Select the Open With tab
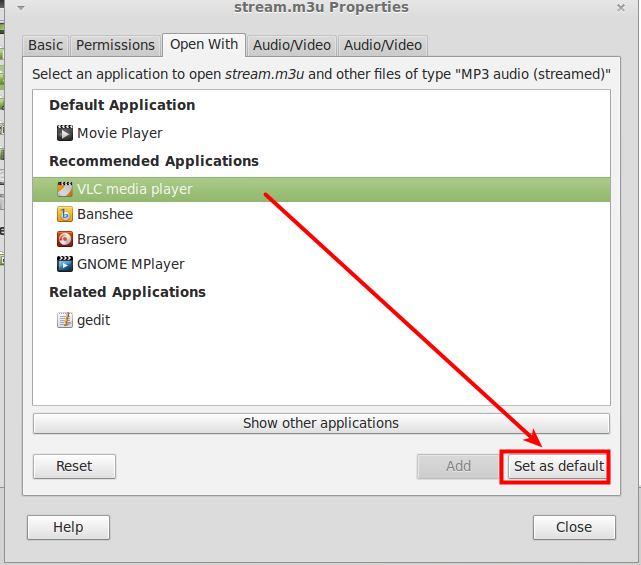The width and height of the screenshot is (641, 565). [x=204, y=45]
